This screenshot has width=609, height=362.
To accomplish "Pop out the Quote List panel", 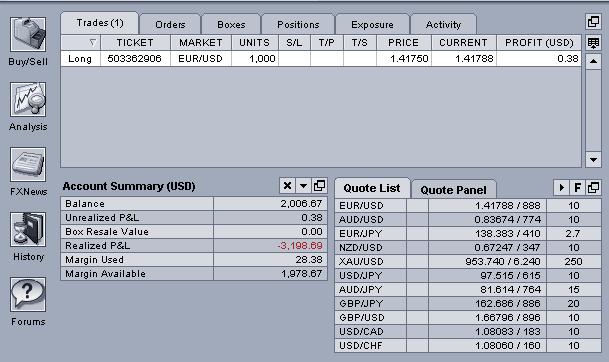I will coord(594,188).
